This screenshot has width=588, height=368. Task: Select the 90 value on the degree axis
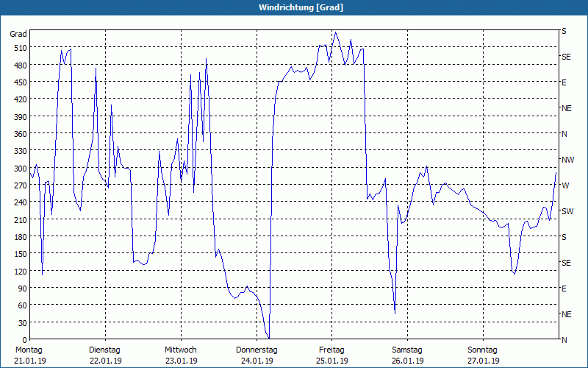(23, 289)
